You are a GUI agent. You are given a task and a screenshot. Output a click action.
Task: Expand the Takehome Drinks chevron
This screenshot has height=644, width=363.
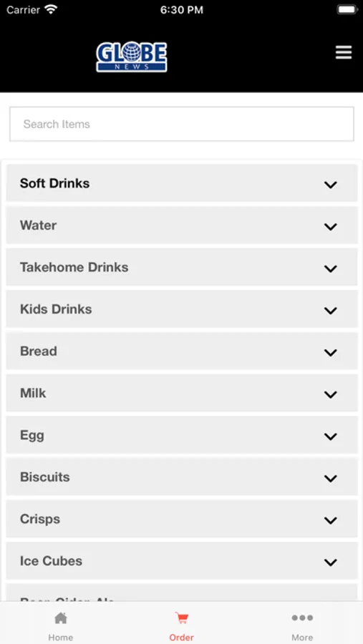tap(331, 268)
